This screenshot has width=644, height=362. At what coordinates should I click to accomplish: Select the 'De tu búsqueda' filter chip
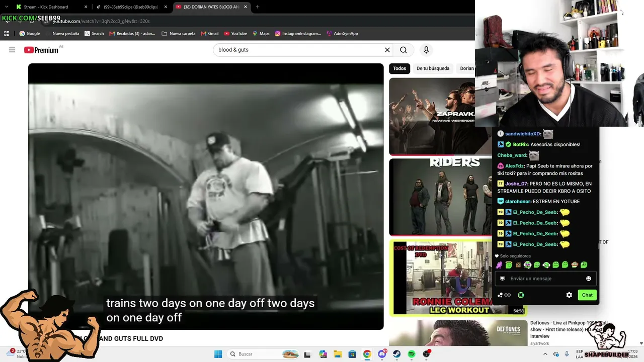point(433,68)
